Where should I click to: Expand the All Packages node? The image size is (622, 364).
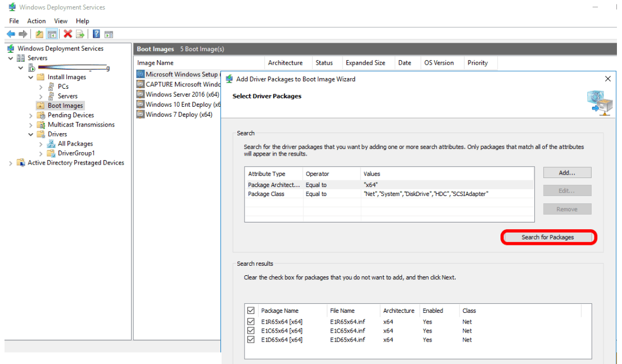tap(40, 144)
